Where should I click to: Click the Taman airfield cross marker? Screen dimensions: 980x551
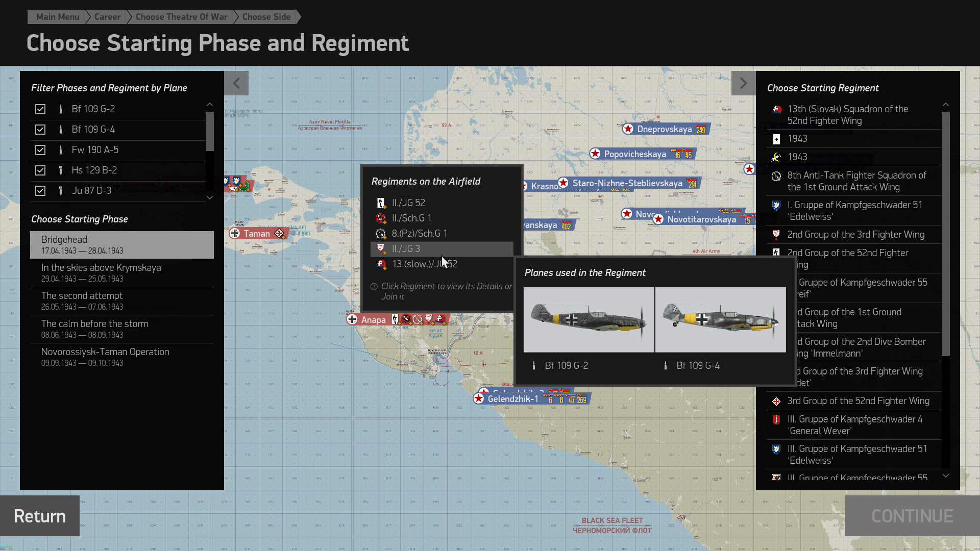(235, 234)
